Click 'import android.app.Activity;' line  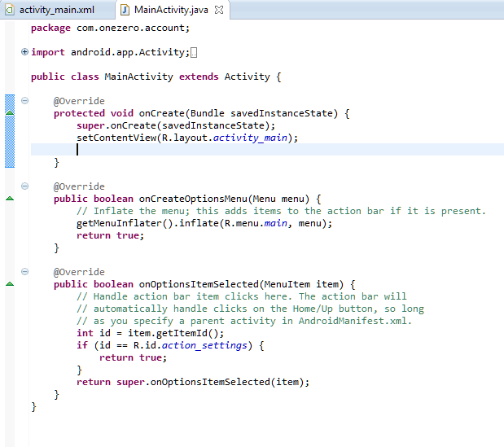pos(110,52)
